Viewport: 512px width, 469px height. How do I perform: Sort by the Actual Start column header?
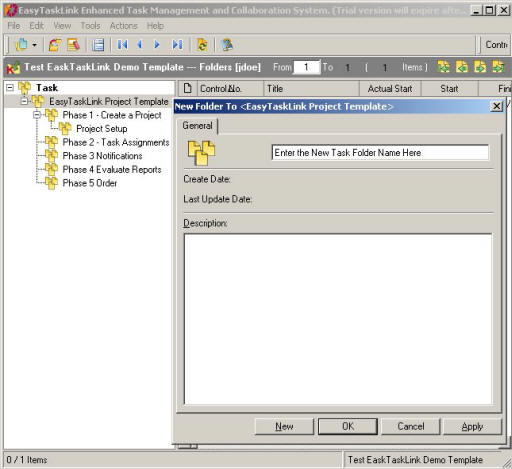pos(390,89)
